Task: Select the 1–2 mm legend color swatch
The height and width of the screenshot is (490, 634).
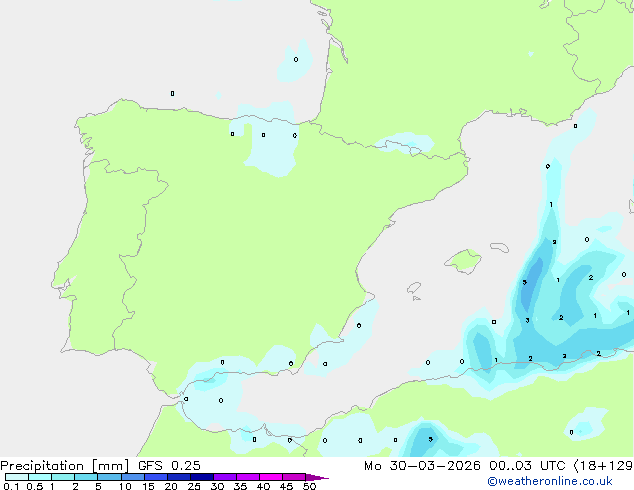Action: pos(63,477)
